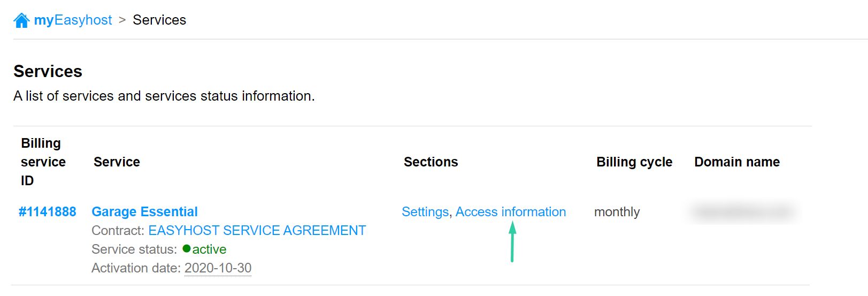The height and width of the screenshot is (296, 868).
Task: Open the Settings section link
Action: (x=425, y=212)
